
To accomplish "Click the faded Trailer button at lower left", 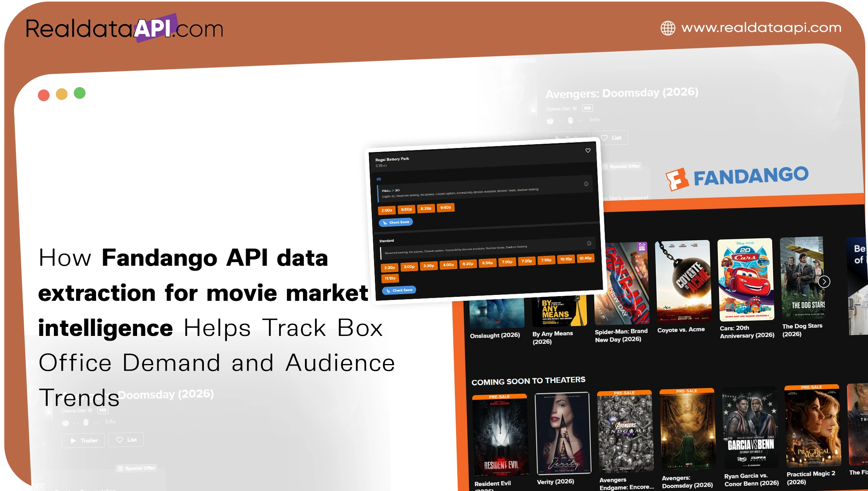I will click(x=83, y=440).
